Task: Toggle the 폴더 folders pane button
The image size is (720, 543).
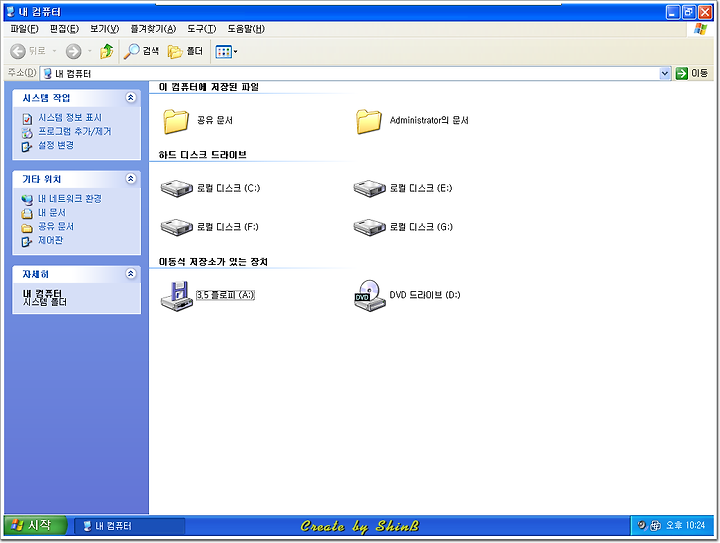Action: [185, 51]
